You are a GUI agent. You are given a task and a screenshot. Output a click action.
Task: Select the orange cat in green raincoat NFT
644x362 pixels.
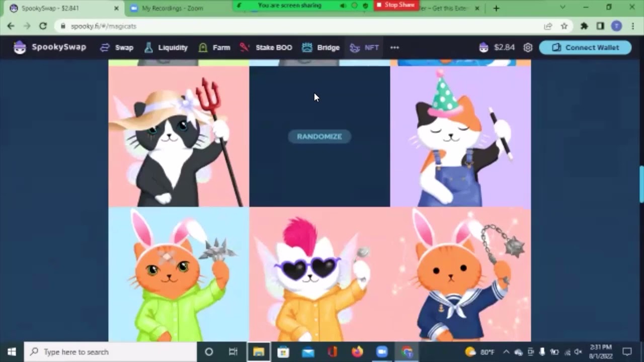click(179, 275)
